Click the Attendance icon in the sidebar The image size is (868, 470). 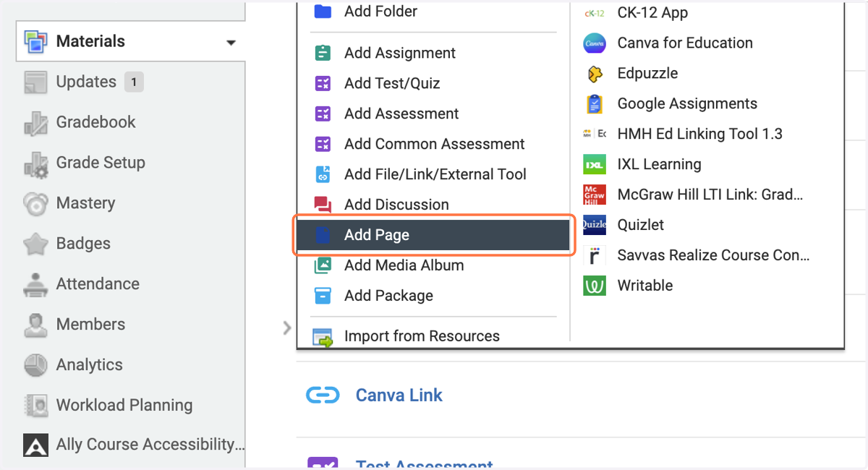35,284
